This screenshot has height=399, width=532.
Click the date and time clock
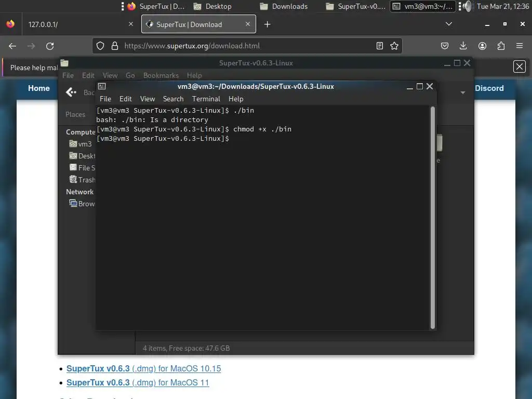[x=503, y=6]
